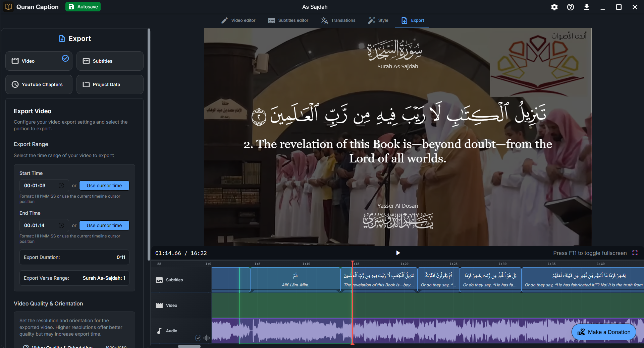Go to the Translations tab
Screen dimensions: 644x348
tap(338, 20)
